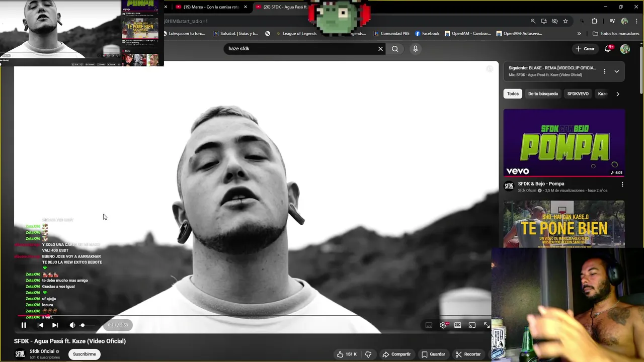Close the Marea - Con la camisa rota tab

point(246,7)
